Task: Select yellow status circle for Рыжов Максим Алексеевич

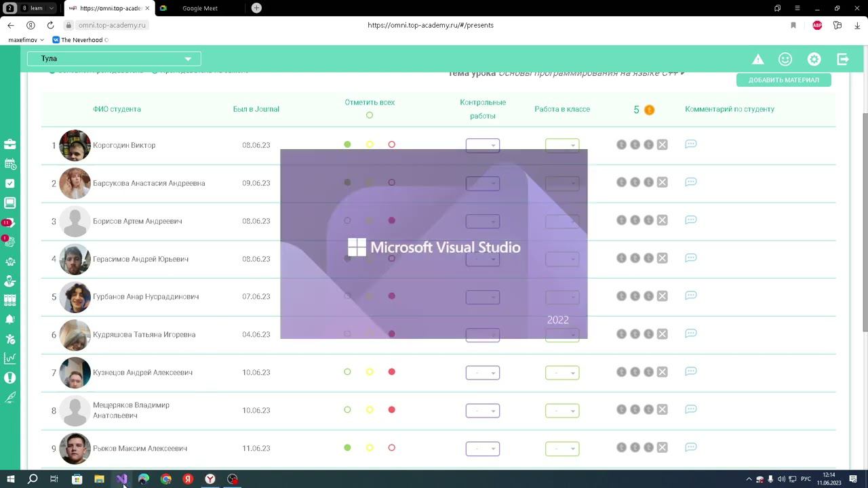Action: 370,447
